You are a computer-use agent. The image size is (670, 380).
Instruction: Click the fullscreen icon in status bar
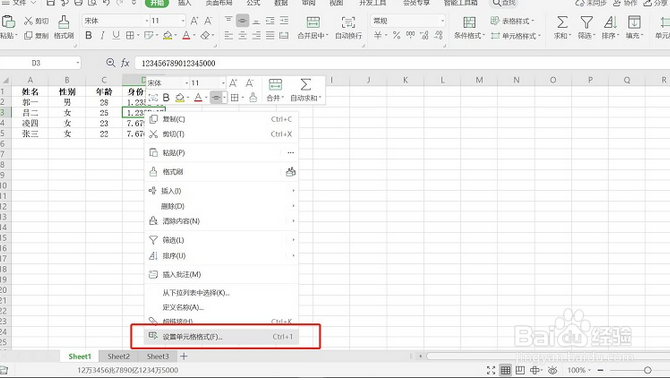[x=491, y=370]
